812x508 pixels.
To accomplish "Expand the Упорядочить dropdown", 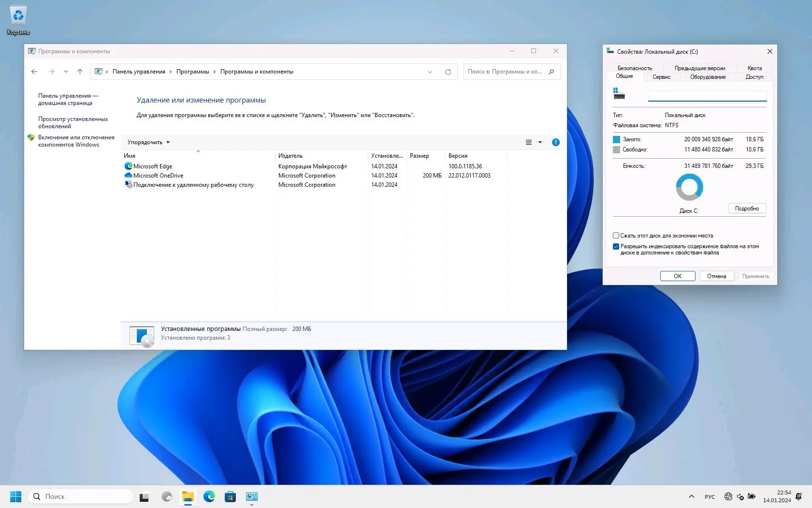I will [148, 142].
